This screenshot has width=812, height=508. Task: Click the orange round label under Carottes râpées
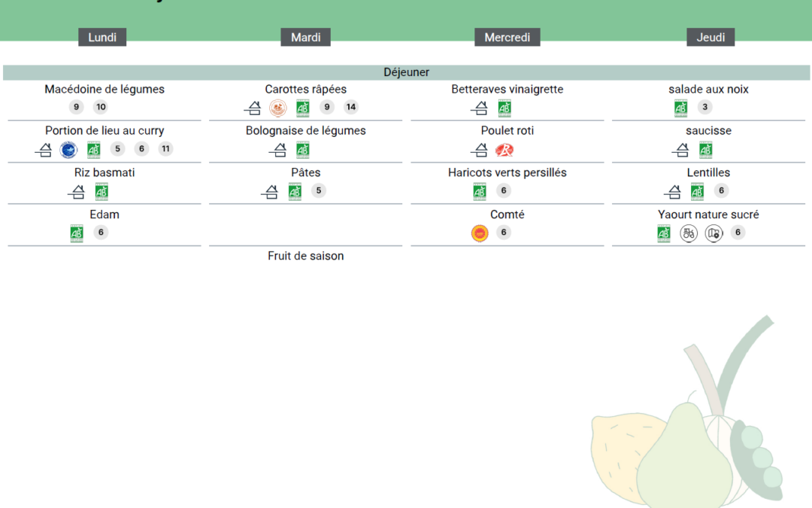tap(278, 108)
